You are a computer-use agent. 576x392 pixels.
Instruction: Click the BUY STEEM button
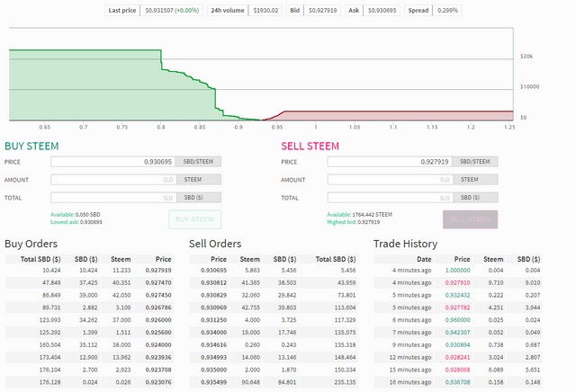(x=194, y=219)
